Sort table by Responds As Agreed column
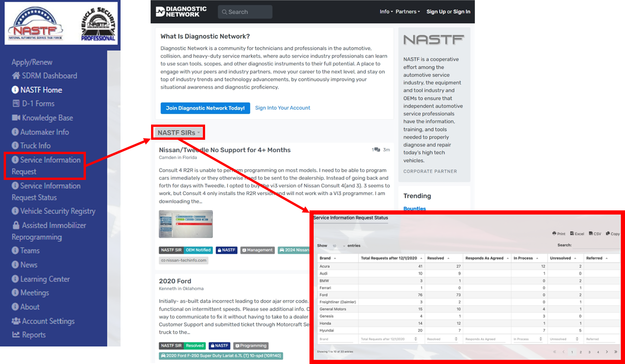Image resolution: width=625 pixels, height=364 pixels. (487, 258)
